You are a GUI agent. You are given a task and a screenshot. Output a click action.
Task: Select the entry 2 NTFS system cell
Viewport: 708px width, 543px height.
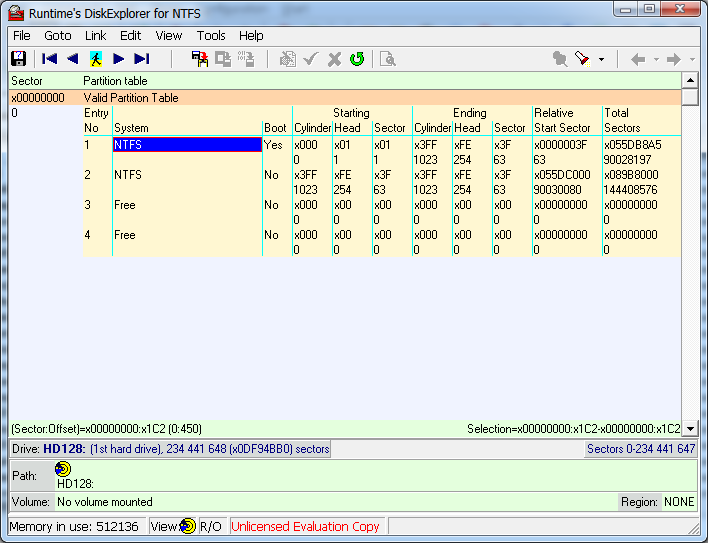[x=187, y=175]
